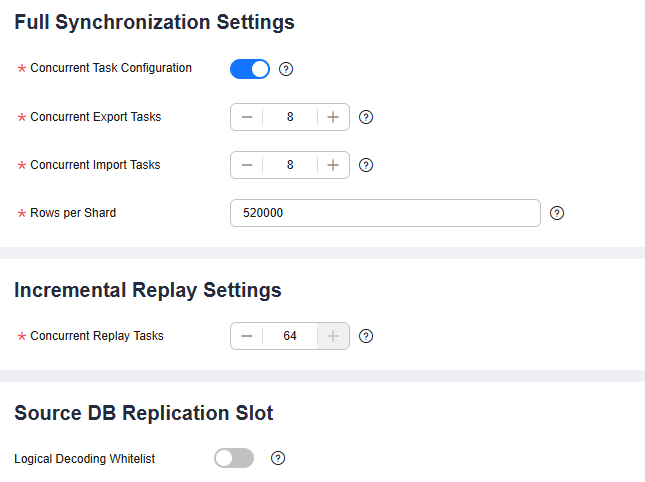View help tooltip for Rows per Shard
The height and width of the screenshot is (482, 645).
click(557, 213)
